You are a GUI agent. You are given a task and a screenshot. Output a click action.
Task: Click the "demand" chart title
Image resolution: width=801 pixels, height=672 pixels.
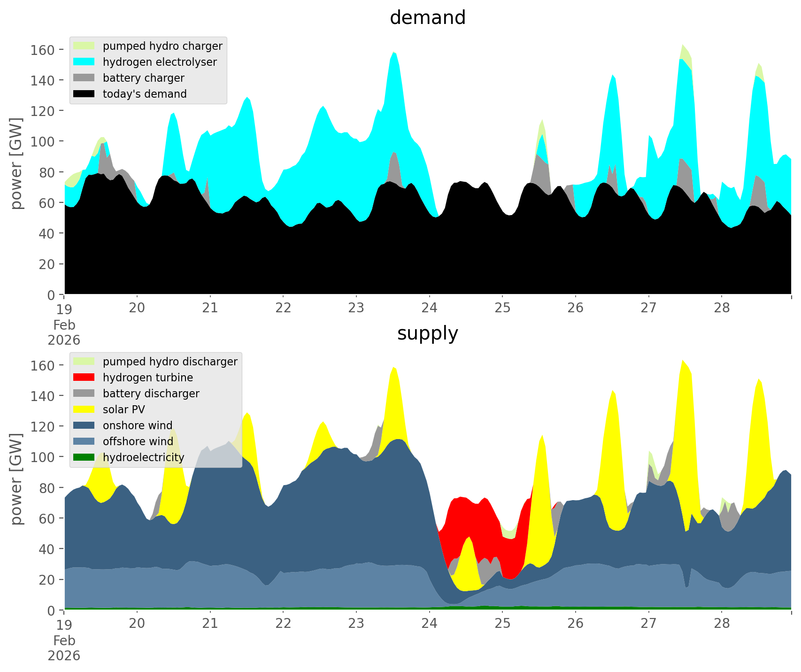427,18
